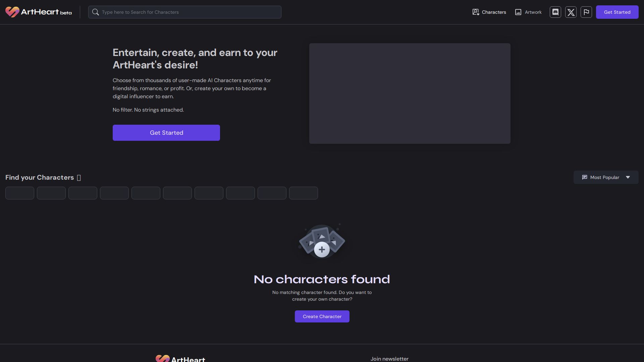Click the flag icon in header
644x362 pixels.
586,12
